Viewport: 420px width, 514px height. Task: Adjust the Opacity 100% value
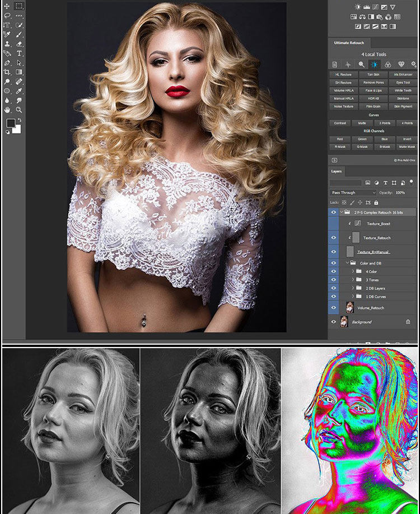pyautogui.click(x=400, y=193)
